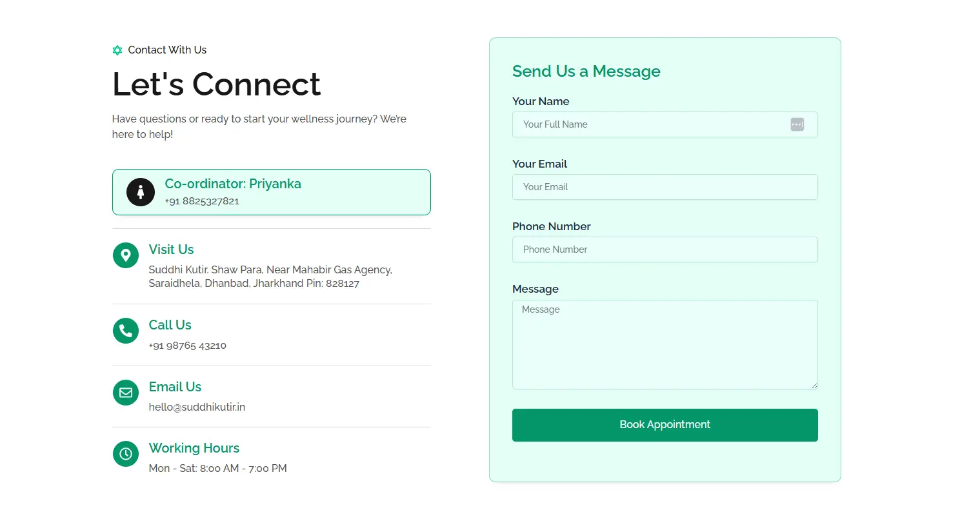980x528 pixels.
Task: Click the Message box resize handle
Action: [x=814, y=386]
